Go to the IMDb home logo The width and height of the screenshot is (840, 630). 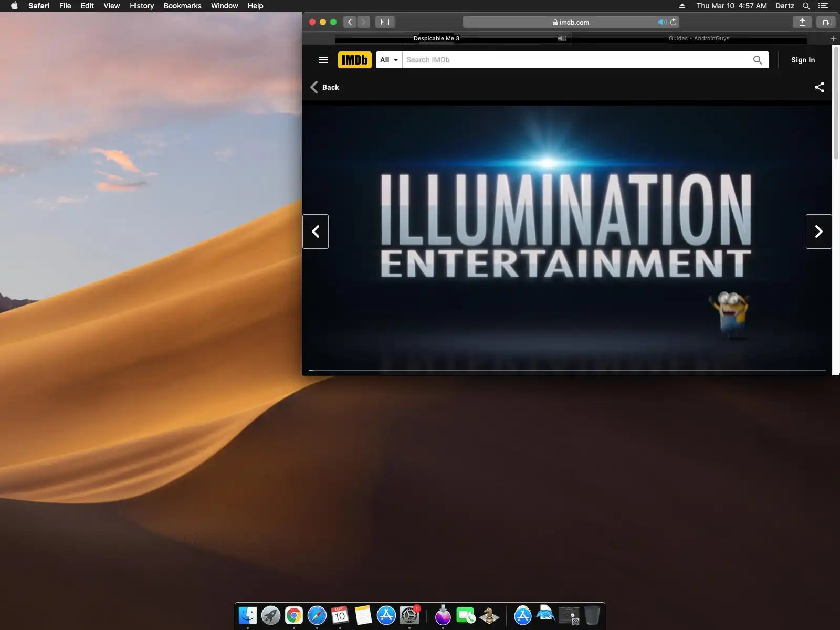tap(355, 60)
